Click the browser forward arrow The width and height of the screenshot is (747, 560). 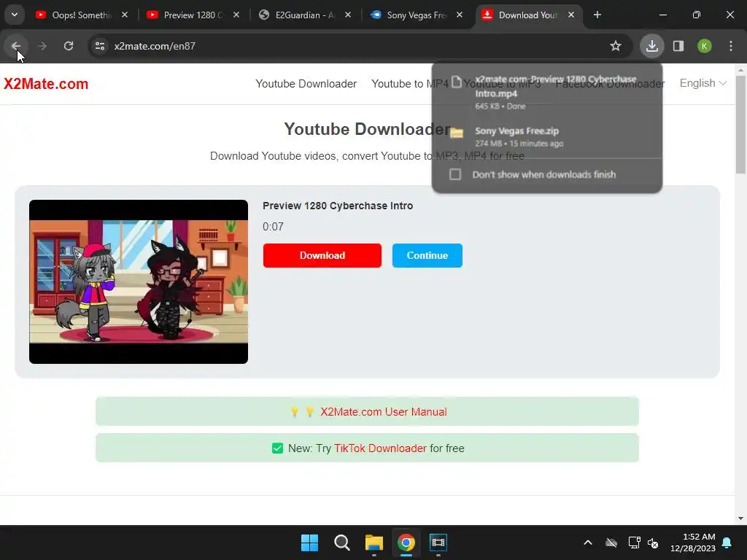point(42,46)
